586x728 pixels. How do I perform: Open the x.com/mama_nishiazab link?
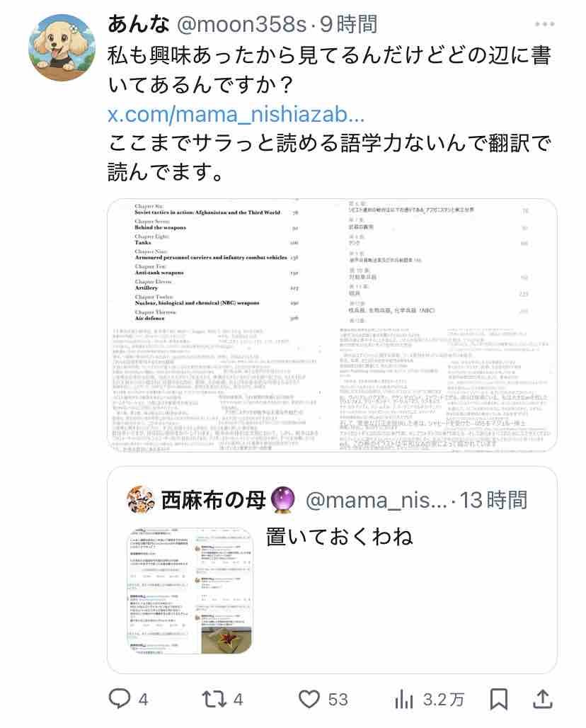[x=236, y=114]
